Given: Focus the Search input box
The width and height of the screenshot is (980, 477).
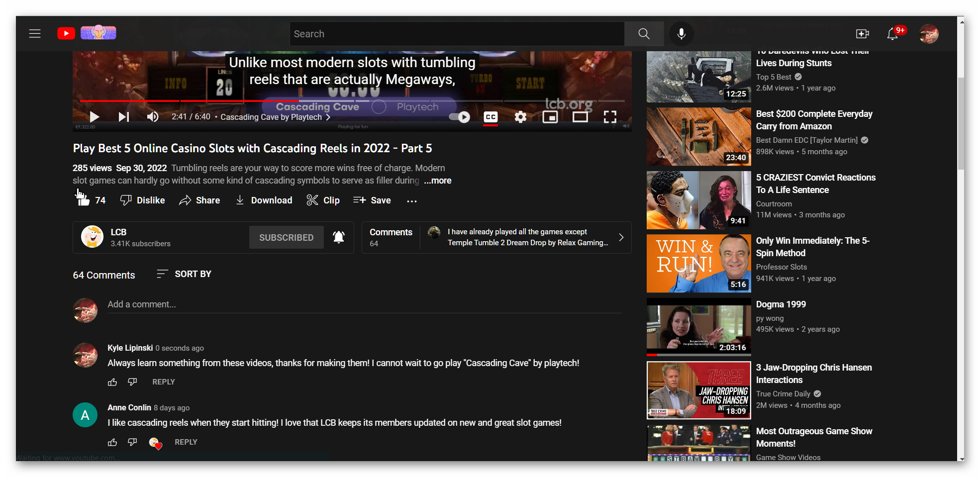Looking at the screenshot, I should 457,34.
